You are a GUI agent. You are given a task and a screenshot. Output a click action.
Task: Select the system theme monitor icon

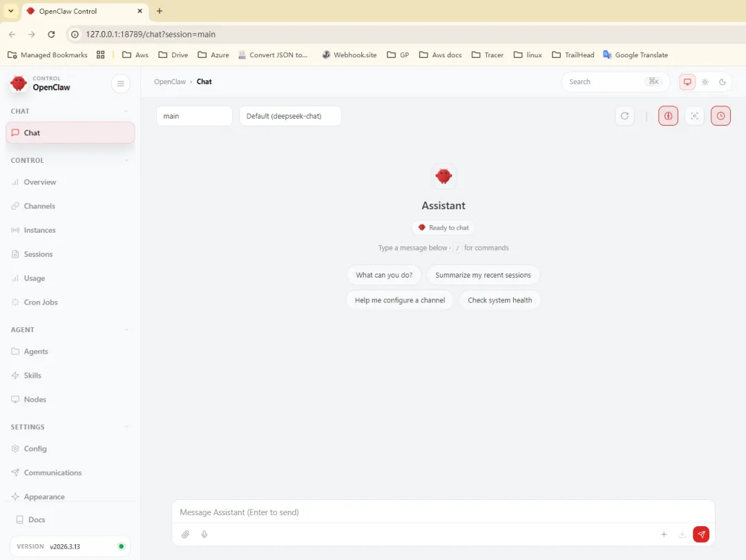[687, 82]
